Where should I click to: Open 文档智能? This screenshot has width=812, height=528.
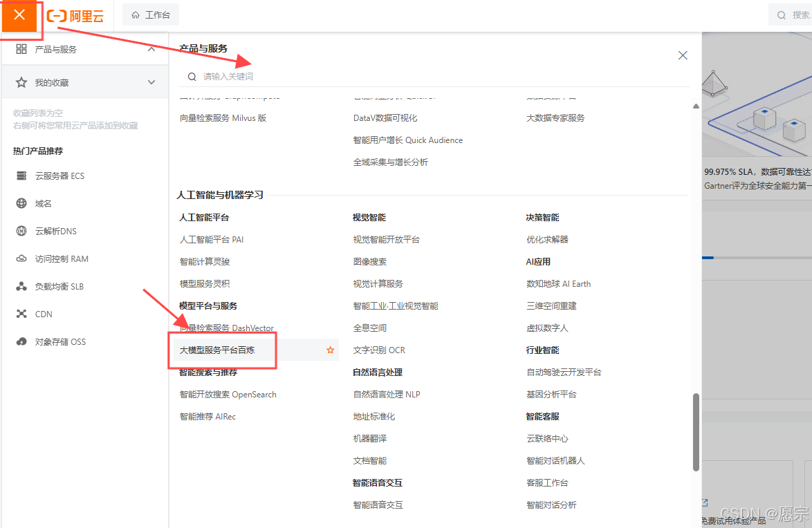pyautogui.click(x=370, y=461)
